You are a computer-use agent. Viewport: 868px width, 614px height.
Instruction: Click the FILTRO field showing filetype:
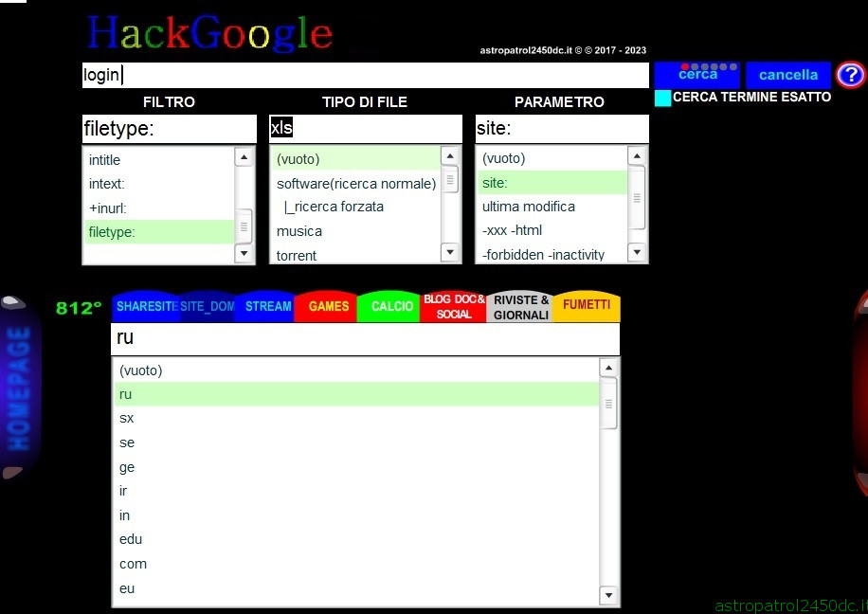(170, 129)
